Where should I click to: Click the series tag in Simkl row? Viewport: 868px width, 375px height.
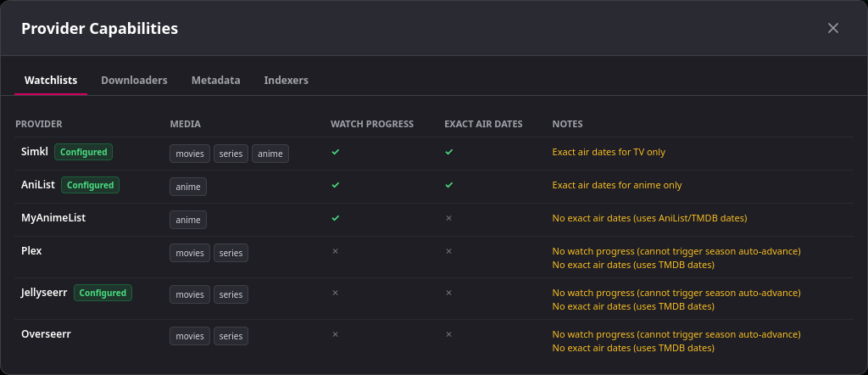(231, 154)
